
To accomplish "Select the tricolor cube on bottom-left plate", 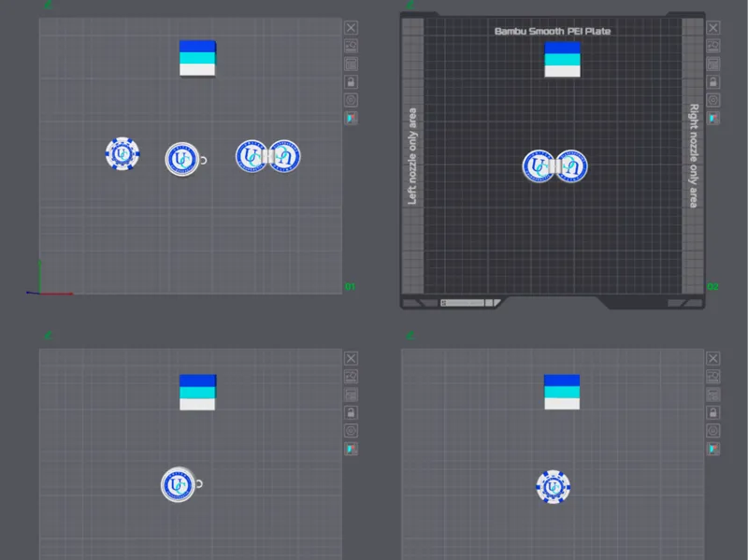I will (197, 392).
